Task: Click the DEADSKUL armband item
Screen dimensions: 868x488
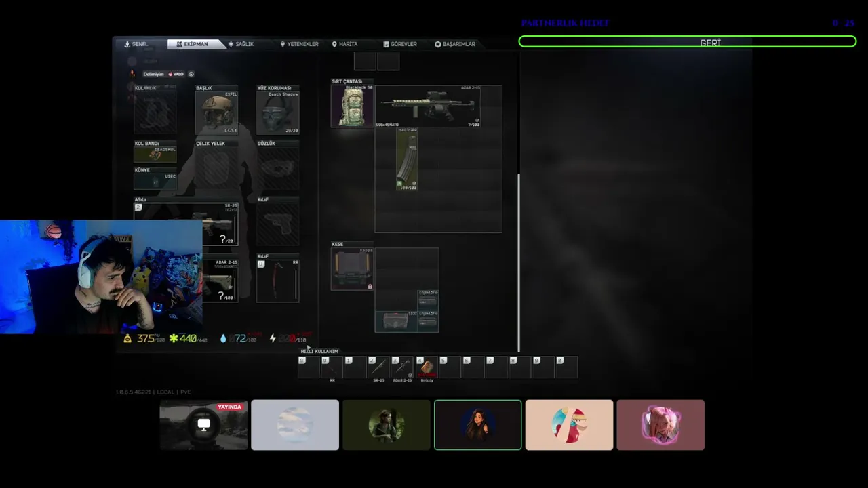Action: click(155, 155)
